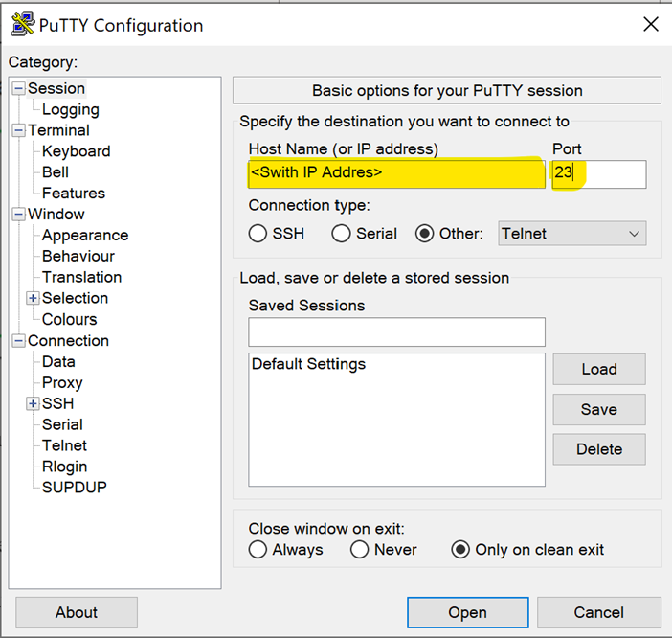This screenshot has width=672, height=638.
Task: Open the Telnet protocol dropdown
Action: (x=571, y=233)
